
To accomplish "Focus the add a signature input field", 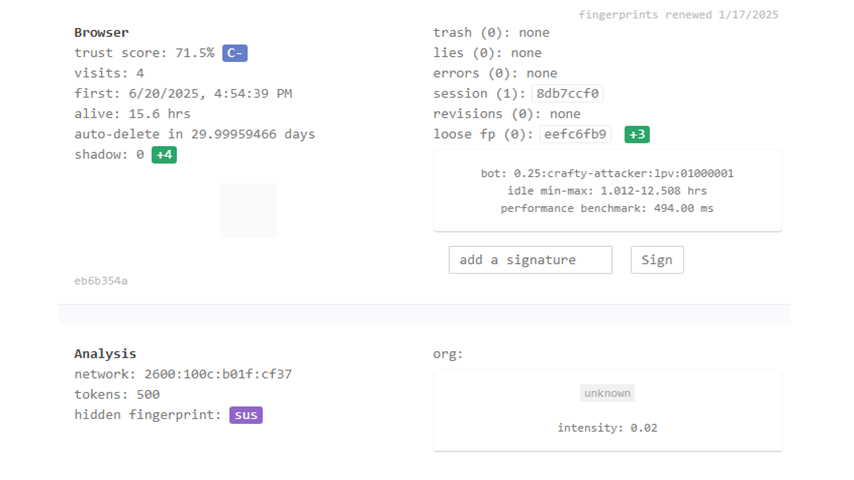I will tap(530, 260).
